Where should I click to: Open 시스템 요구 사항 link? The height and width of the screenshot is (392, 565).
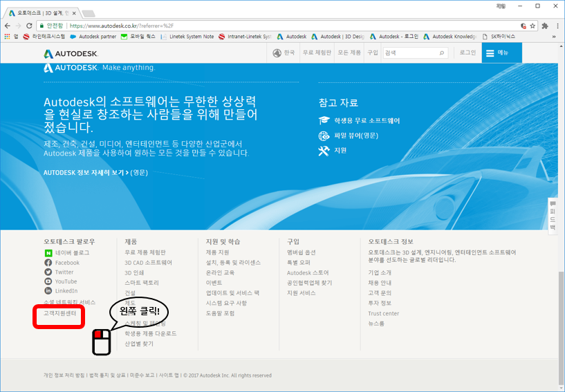[x=226, y=303]
